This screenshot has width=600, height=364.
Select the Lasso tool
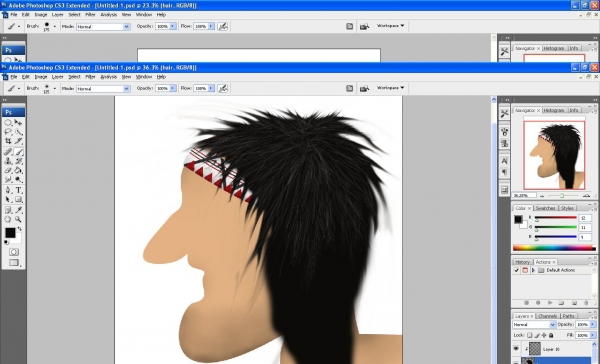click(x=8, y=132)
